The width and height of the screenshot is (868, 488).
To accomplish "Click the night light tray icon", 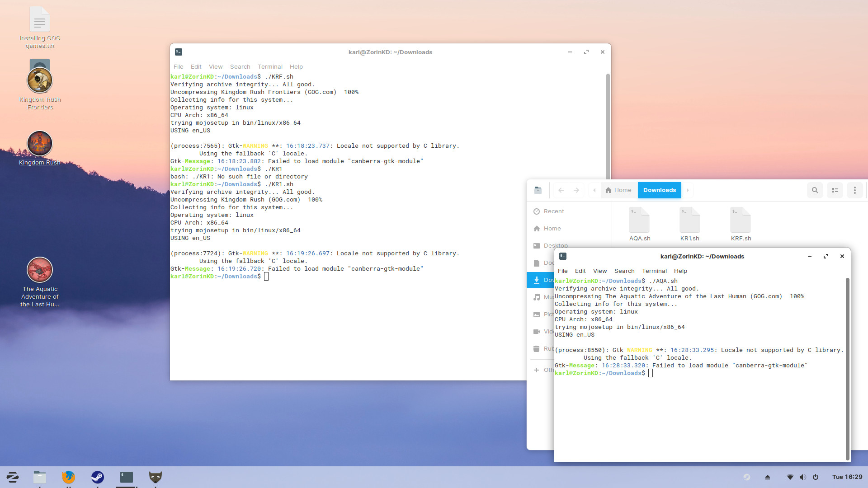I will [x=747, y=477].
